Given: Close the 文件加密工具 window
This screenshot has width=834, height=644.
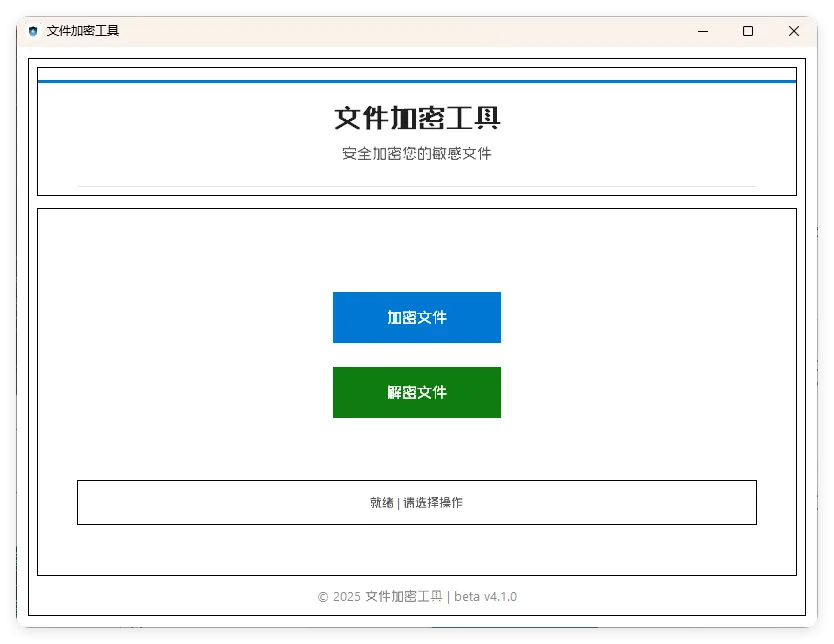Looking at the screenshot, I should (793, 31).
